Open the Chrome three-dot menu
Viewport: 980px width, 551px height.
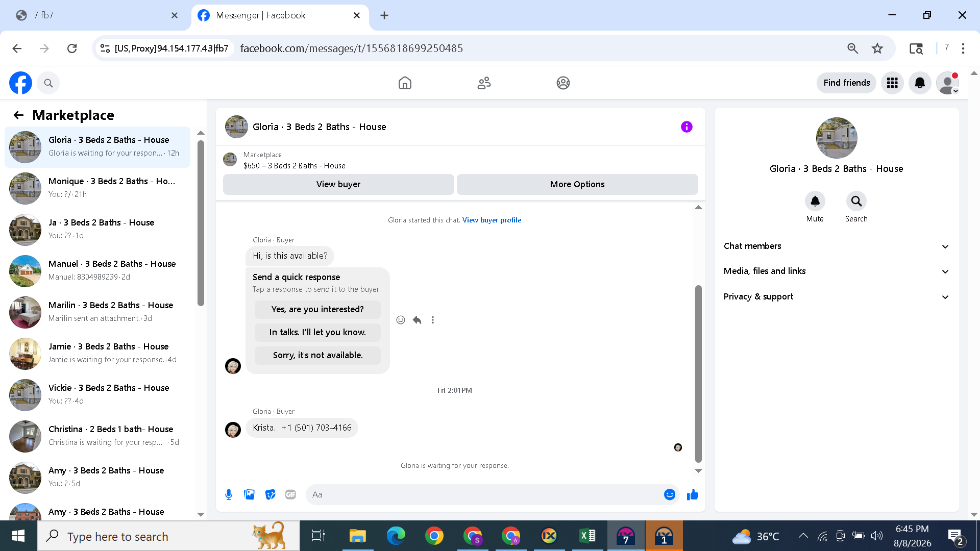(x=963, y=48)
